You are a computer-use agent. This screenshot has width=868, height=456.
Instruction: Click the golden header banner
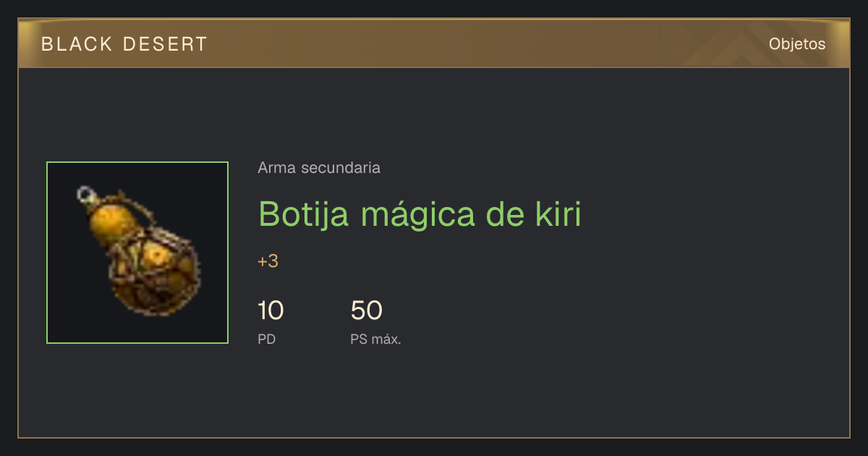(434, 43)
